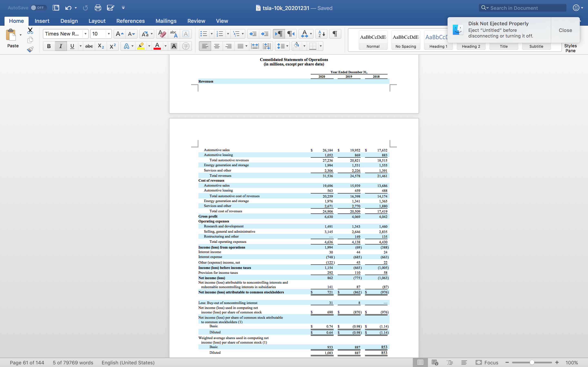
Task: Click the zoom slider handle
Action: (532, 362)
